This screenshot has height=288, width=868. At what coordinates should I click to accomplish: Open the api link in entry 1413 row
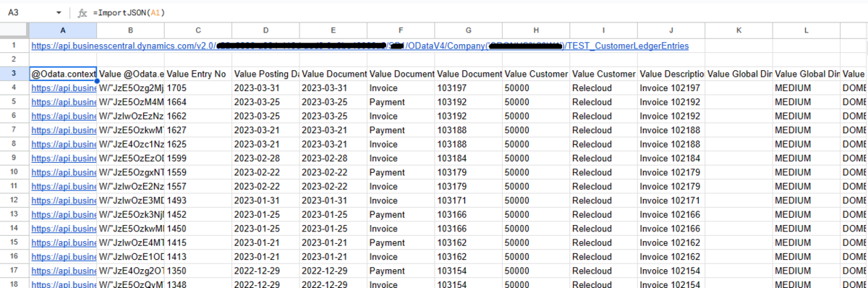[63, 257]
